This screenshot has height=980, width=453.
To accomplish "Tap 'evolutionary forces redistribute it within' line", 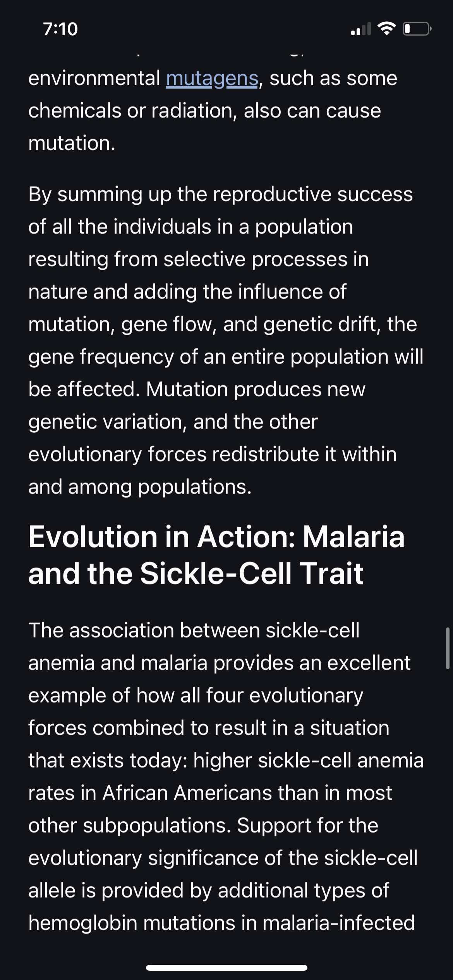I will click(x=213, y=454).
